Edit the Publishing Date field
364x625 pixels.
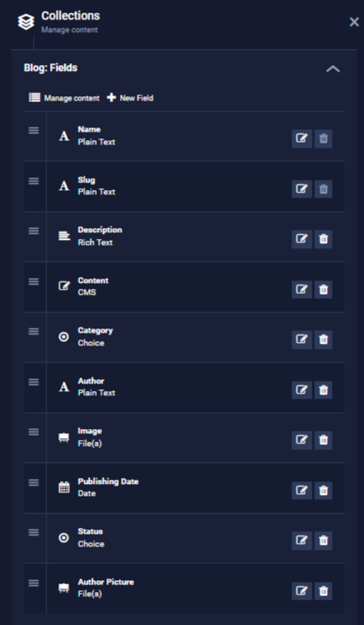302,490
